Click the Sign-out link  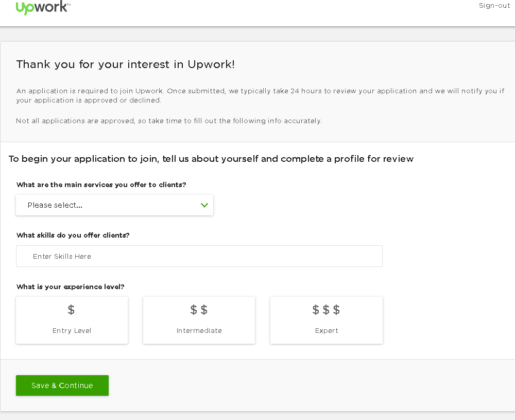pyautogui.click(x=494, y=6)
